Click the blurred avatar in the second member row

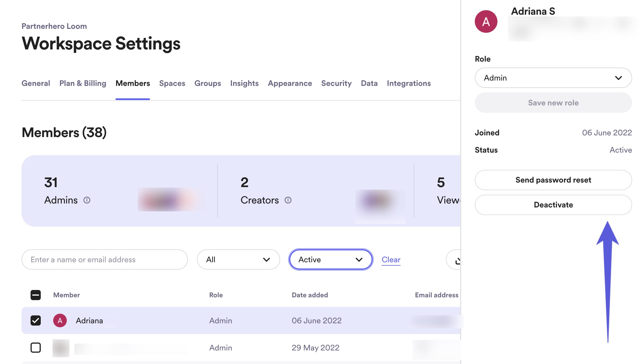pyautogui.click(x=61, y=348)
